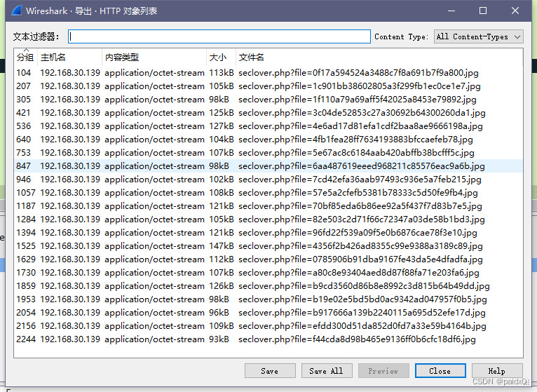Click the Save button
The height and width of the screenshot is (392, 537).
click(270, 371)
